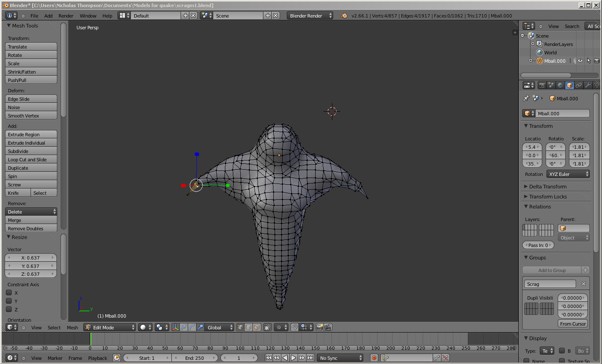This screenshot has width=602, height=364.
Task: Select face select mode icon
Action: 257,328
